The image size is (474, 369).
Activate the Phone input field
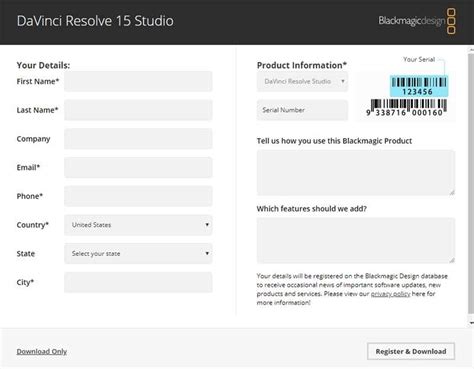pos(138,196)
